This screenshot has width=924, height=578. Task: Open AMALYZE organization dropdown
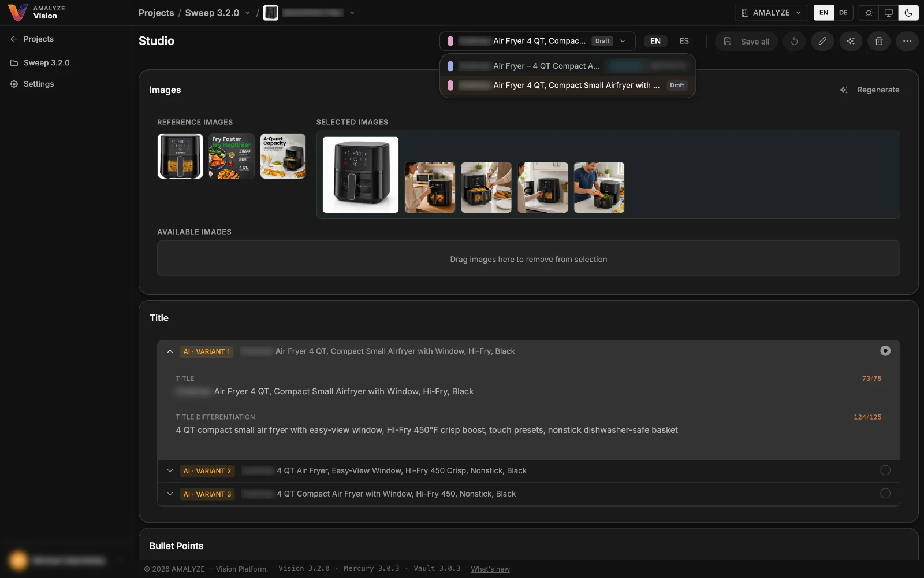point(770,13)
